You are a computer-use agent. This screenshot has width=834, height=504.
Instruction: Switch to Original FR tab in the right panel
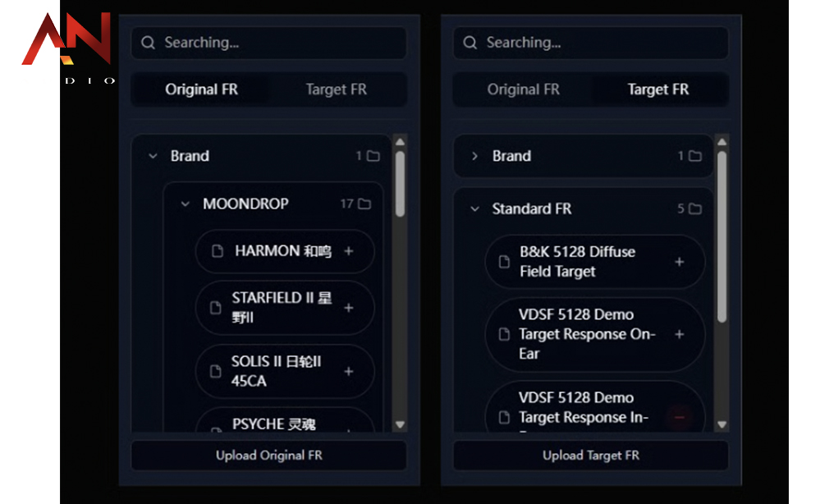(524, 89)
